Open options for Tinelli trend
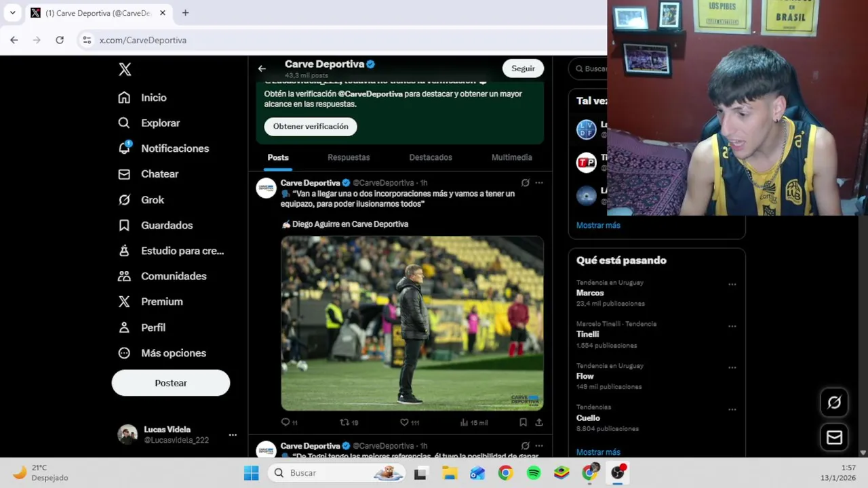This screenshot has width=868, height=488. click(732, 326)
